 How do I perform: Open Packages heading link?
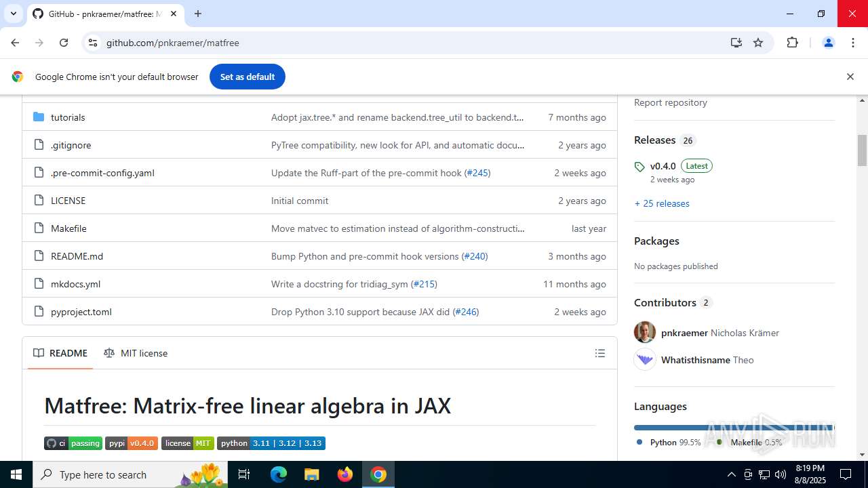(x=656, y=241)
